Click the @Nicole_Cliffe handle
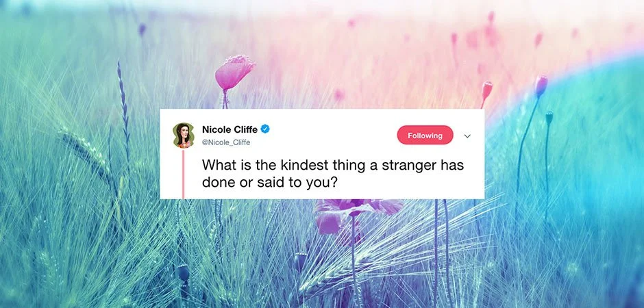This screenshot has height=308, width=644. click(226, 142)
